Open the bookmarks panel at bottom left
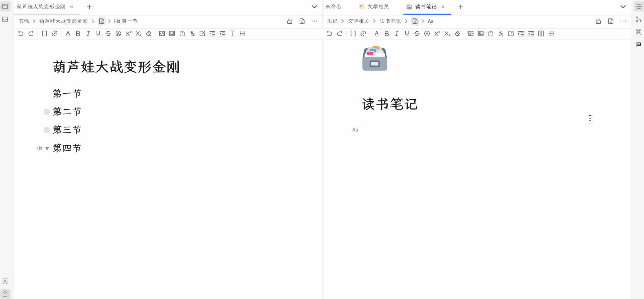644x299 pixels. pos(5,282)
